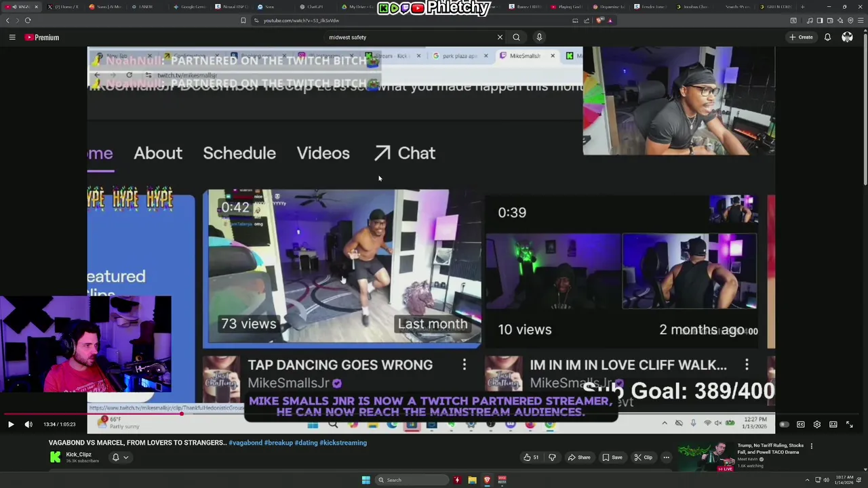Image resolution: width=868 pixels, height=488 pixels.
Task: Open the YouTube guide hamburger menu
Action: click(12, 37)
